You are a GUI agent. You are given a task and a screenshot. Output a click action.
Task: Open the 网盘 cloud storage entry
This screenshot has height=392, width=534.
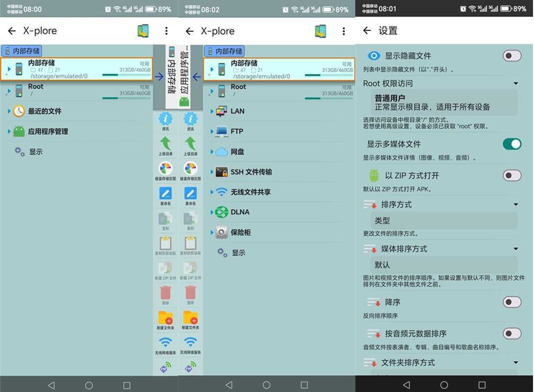click(x=279, y=151)
